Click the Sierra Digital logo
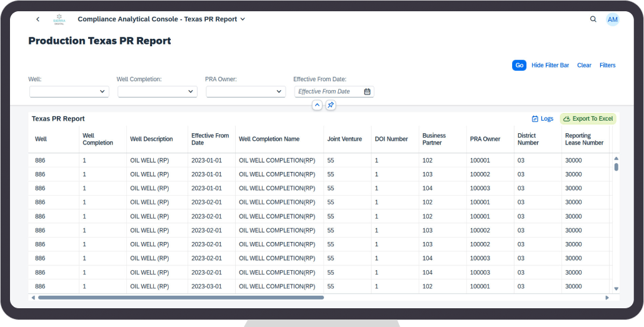644x327 pixels. pos(59,19)
